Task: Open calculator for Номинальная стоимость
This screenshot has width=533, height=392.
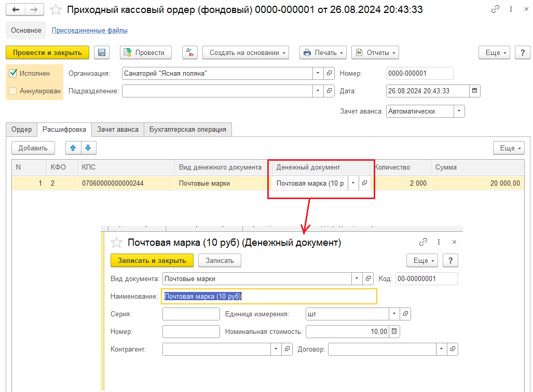Action: point(394,331)
